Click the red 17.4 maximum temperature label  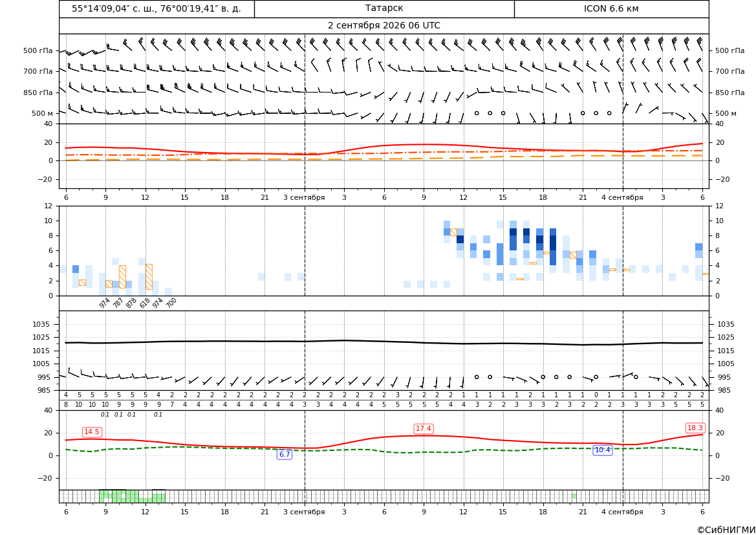tap(424, 428)
